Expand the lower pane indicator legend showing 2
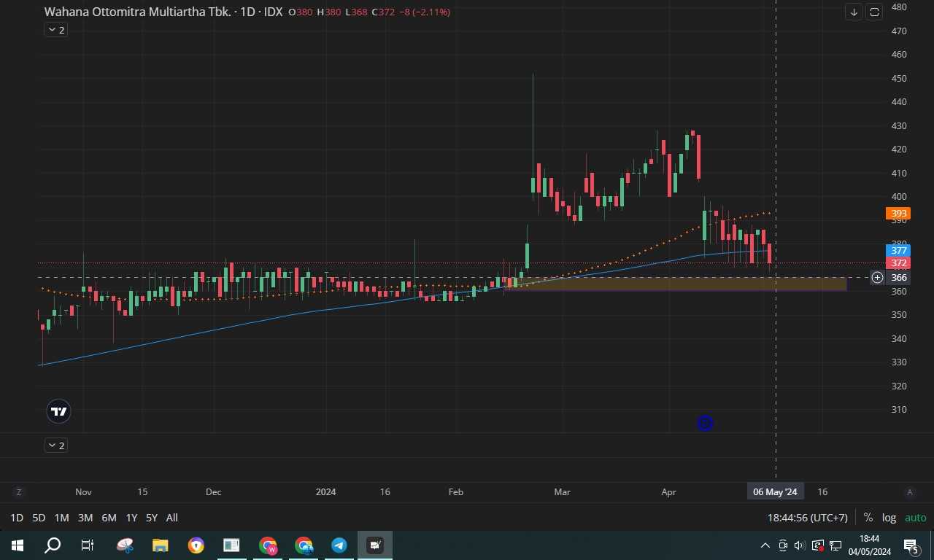934x560 pixels. click(56, 446)
